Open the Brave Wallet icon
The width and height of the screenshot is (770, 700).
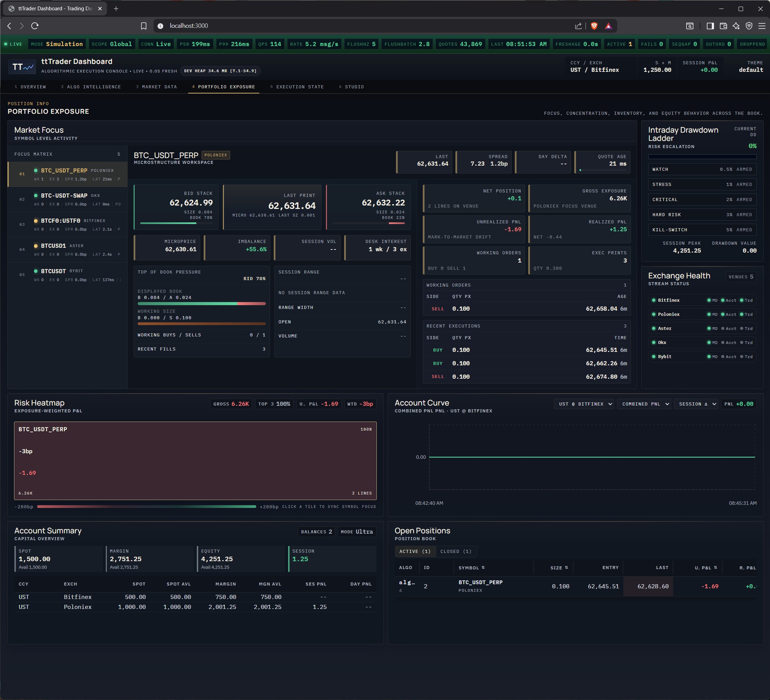[x=723, y=25]
